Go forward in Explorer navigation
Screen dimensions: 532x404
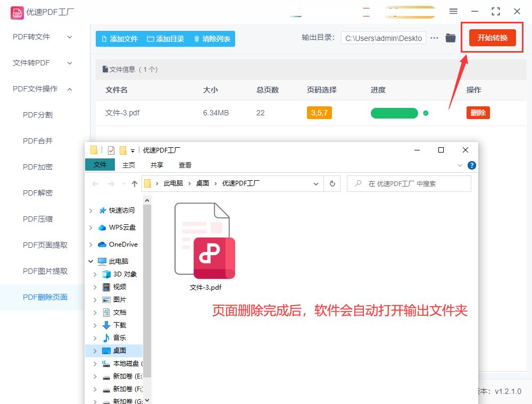click(111, 184)
